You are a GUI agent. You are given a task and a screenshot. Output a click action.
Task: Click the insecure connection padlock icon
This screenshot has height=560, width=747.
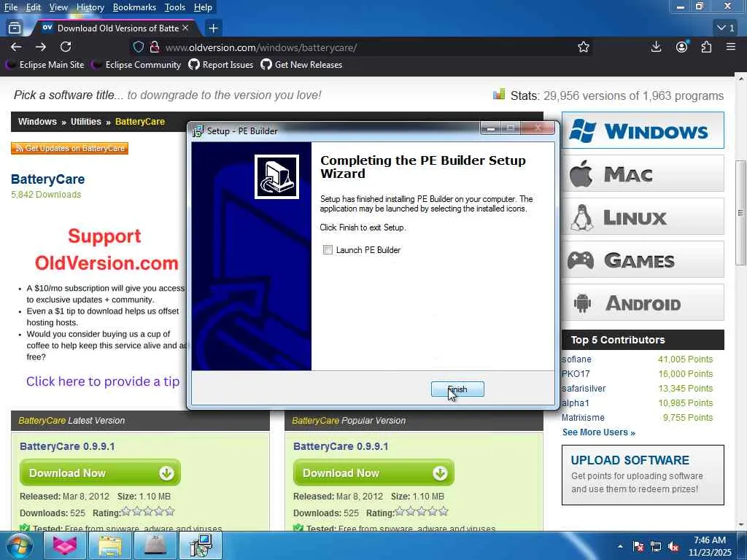(155, 47)
